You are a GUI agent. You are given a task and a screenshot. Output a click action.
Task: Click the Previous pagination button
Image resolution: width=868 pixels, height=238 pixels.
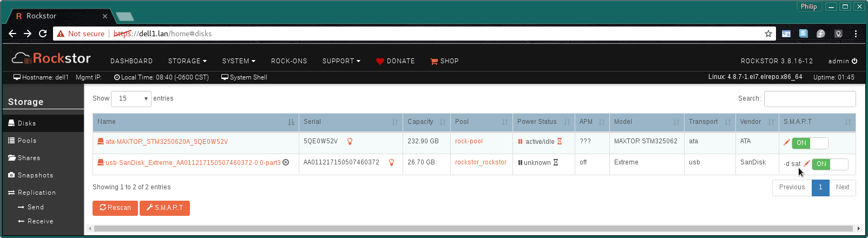coord(792,187)
